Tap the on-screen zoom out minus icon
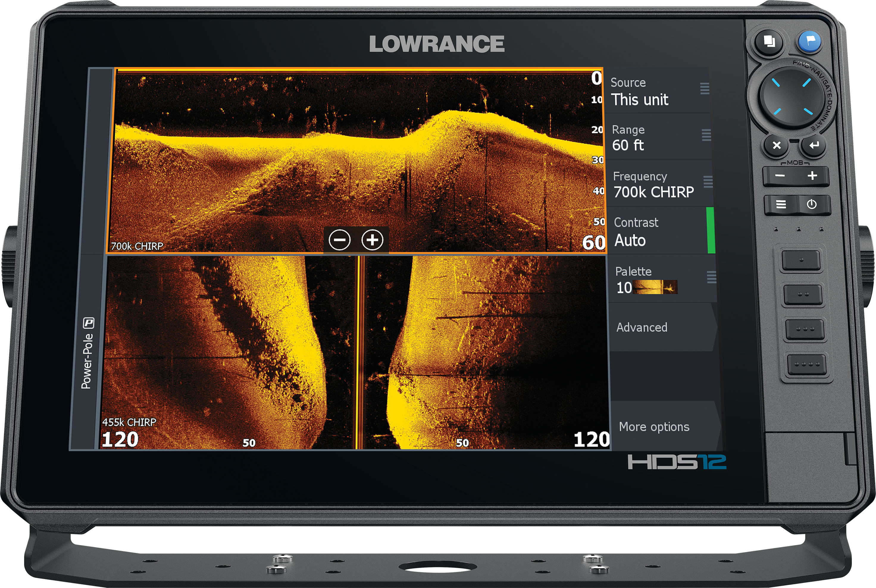The image size is (876, 588). [340, 240]
